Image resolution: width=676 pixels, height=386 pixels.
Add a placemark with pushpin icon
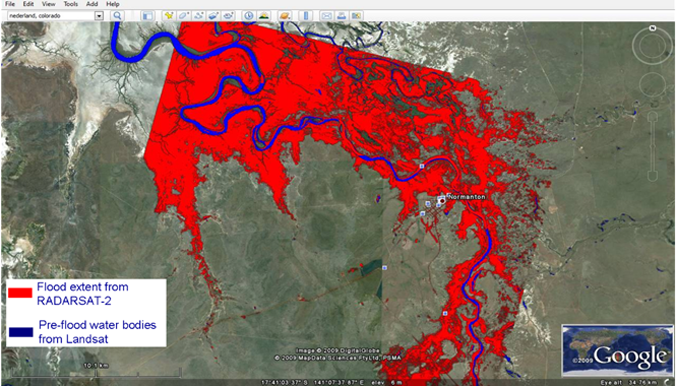169,16
